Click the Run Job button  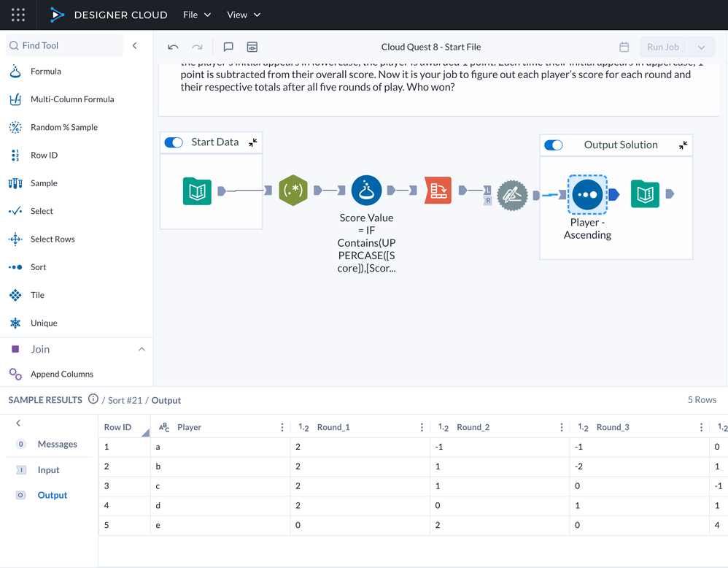tap(662, 47)
